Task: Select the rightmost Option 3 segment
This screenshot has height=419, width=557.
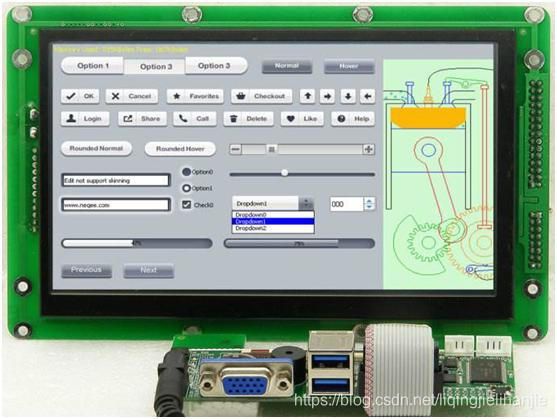Action: click(x=216, y=66)
